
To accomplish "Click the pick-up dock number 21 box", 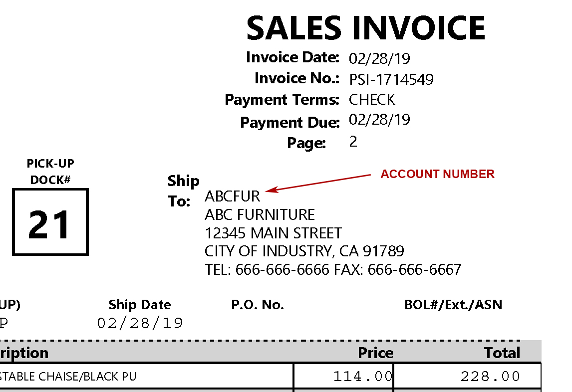I will [50, 222].
